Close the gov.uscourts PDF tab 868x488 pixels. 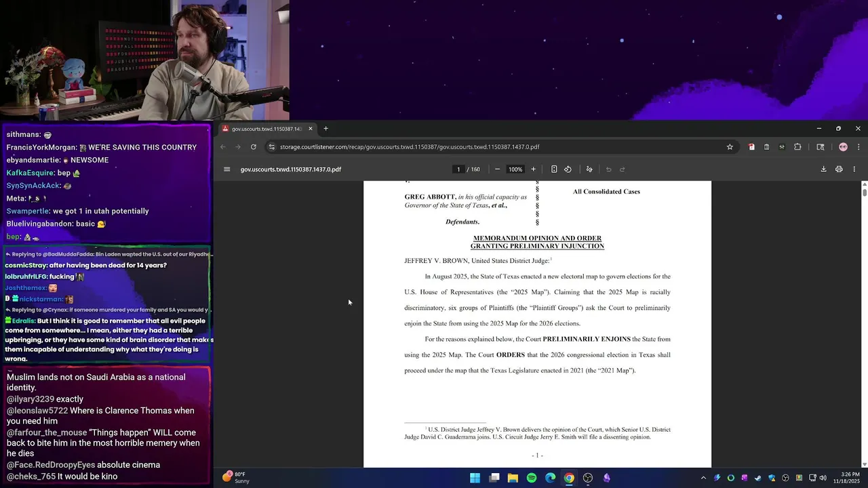[x=311, y=129]
